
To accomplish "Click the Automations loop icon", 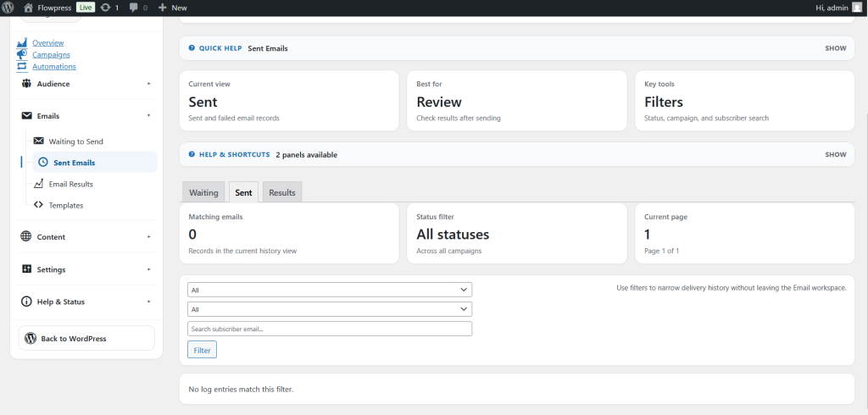I will point(21,66).
